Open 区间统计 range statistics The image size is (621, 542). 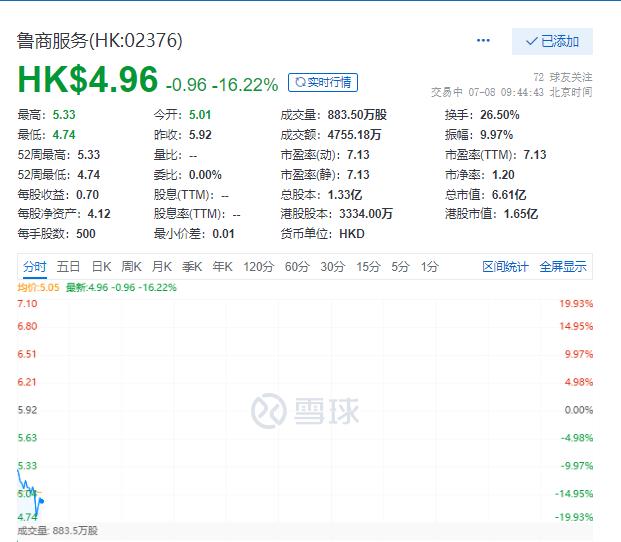pos(505,266)
